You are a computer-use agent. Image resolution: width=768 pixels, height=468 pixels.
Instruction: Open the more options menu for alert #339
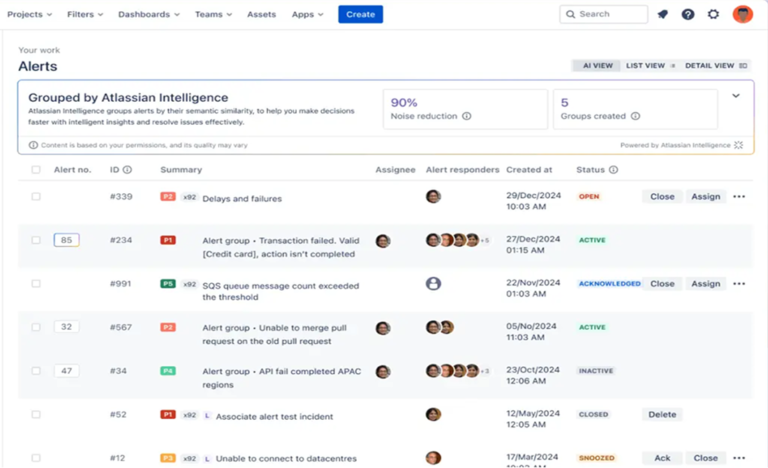click(739, 197)
